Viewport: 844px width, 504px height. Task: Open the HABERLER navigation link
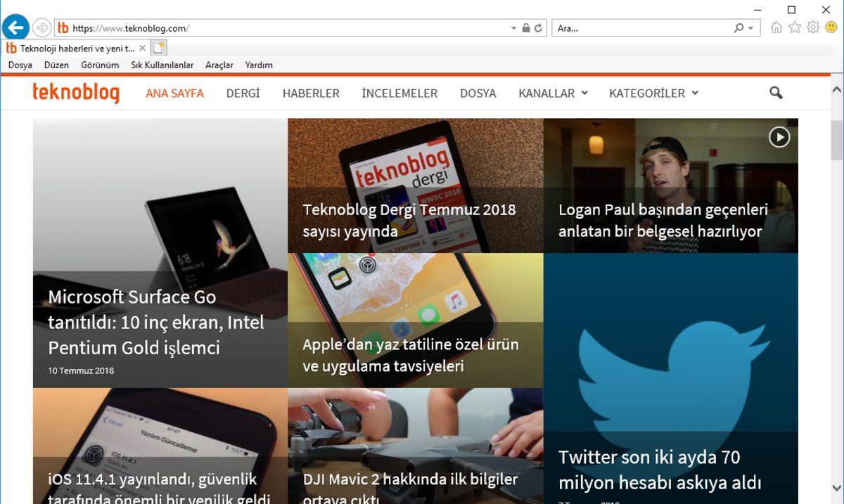click(x=311, y=93)
